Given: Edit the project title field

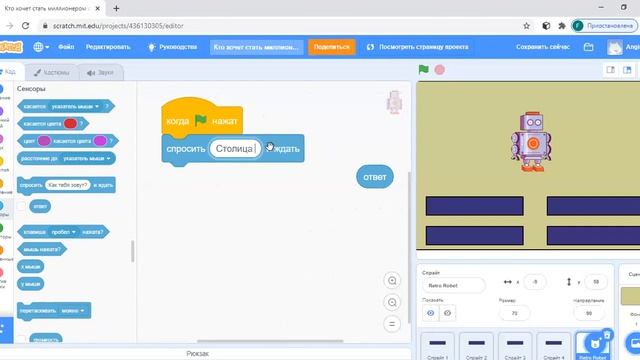Looking at the screenshot, I should (x=256, y=47).
